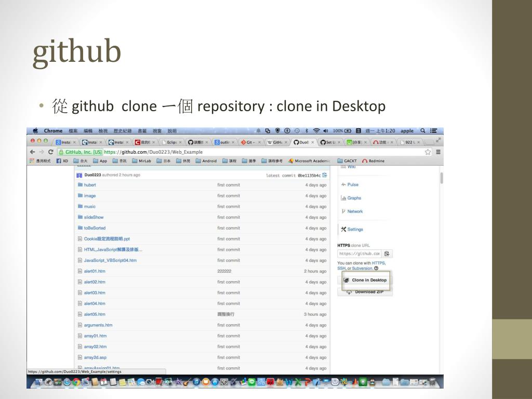Switch to the Set U browser tab
This screenshot has height=399, width=532.
330,142
